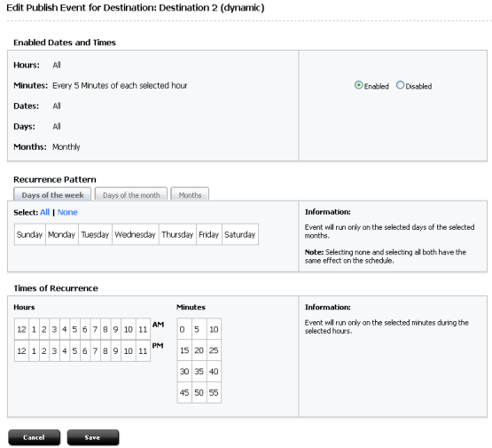Select hour 3 in the AM row
The width and height of the screenshot is (492, 448).
pyautogui.click(x=55, y=329)
